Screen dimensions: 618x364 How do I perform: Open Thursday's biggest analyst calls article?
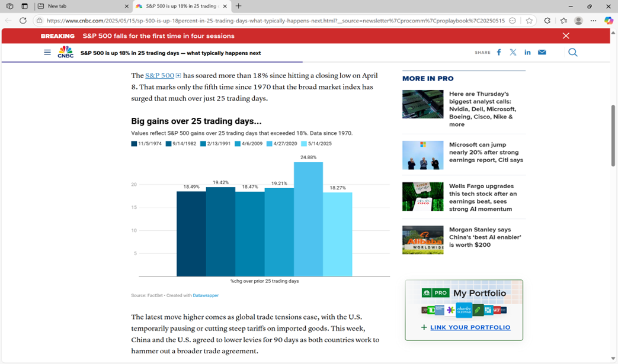click(x=482, y=109)
